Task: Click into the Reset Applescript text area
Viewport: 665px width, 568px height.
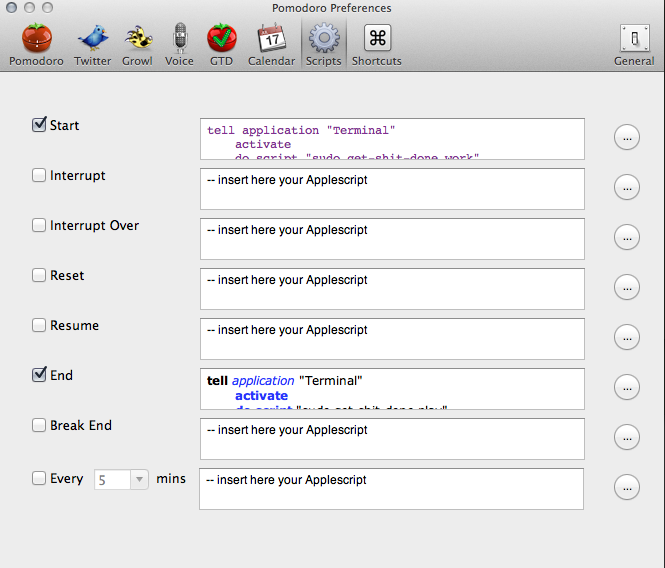Action: (x=392, y=289)
